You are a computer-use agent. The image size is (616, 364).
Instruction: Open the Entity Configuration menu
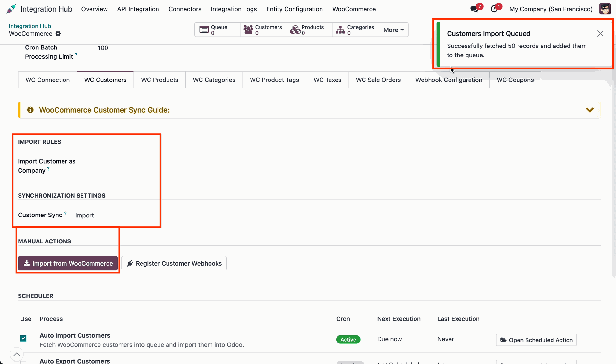pos(295,9)
